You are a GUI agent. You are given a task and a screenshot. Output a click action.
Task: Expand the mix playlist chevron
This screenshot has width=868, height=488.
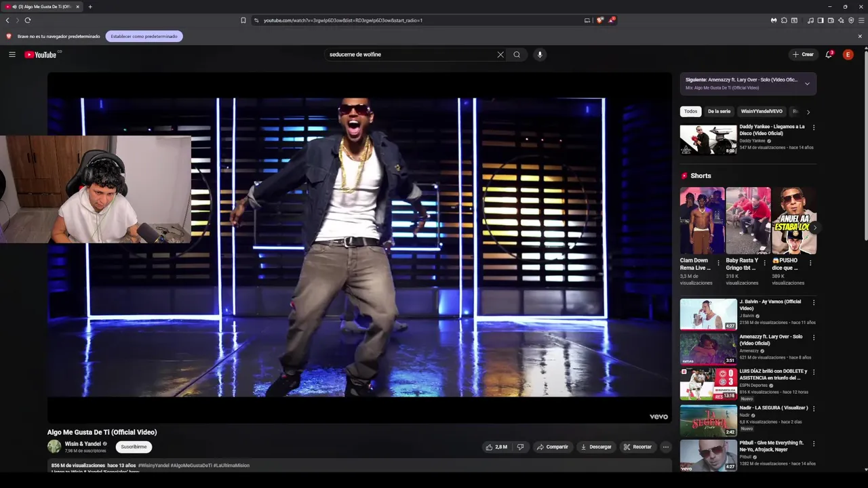coord(807,83)
